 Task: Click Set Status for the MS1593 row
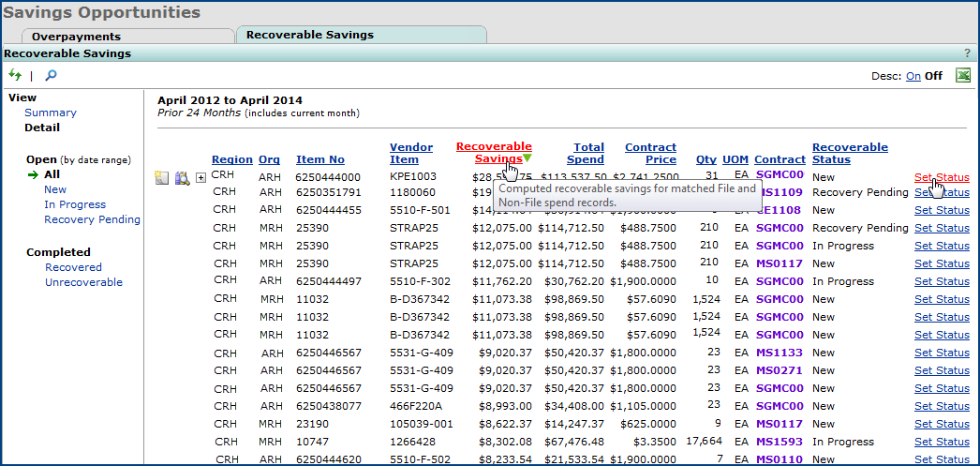click(942, 442)
